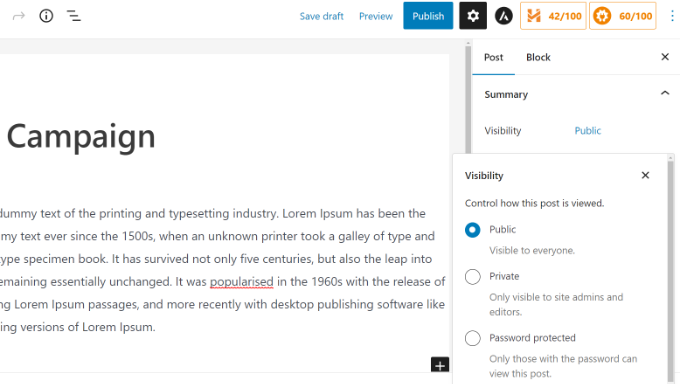Image resolution: width=680 pixels, height=384 pixels.
Task: Collapse the Summary section chevron
Action: point(665,93)
